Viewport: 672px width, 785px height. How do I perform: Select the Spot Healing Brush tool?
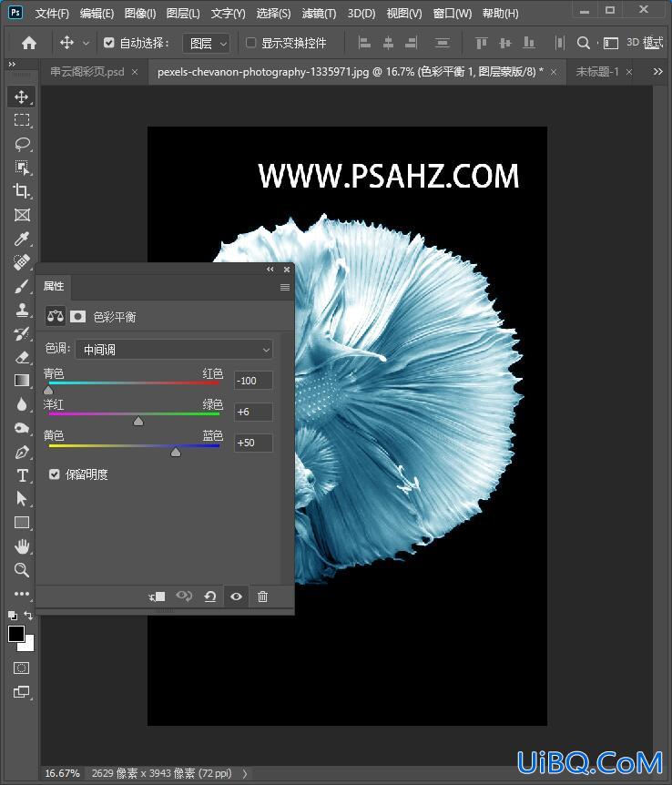point(21,262)
